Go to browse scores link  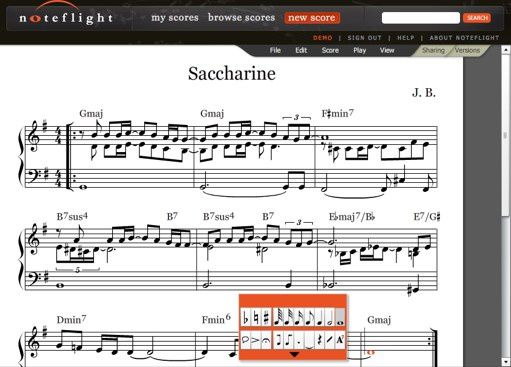(x=241, y=17)
